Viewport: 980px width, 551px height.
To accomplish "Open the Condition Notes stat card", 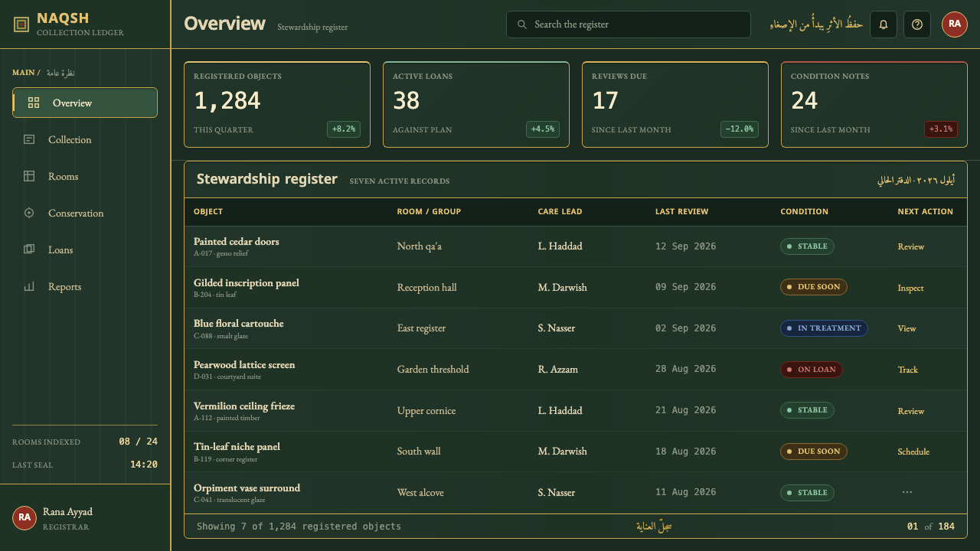I will (x=874, y=104).
